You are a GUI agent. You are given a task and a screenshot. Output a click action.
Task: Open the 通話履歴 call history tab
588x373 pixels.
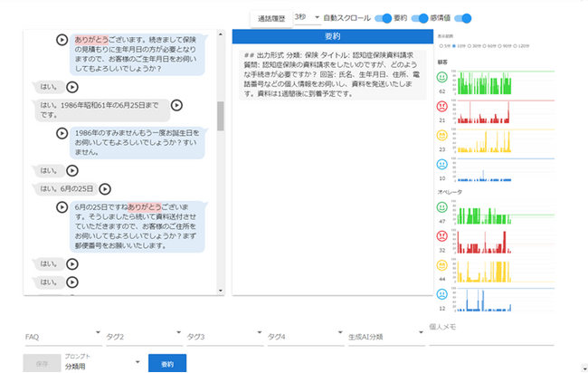click(270, 18)
